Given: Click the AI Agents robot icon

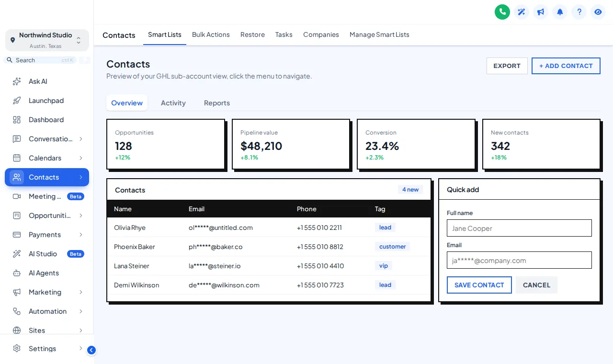Looking at the screenshot, I should coord(17,273).
